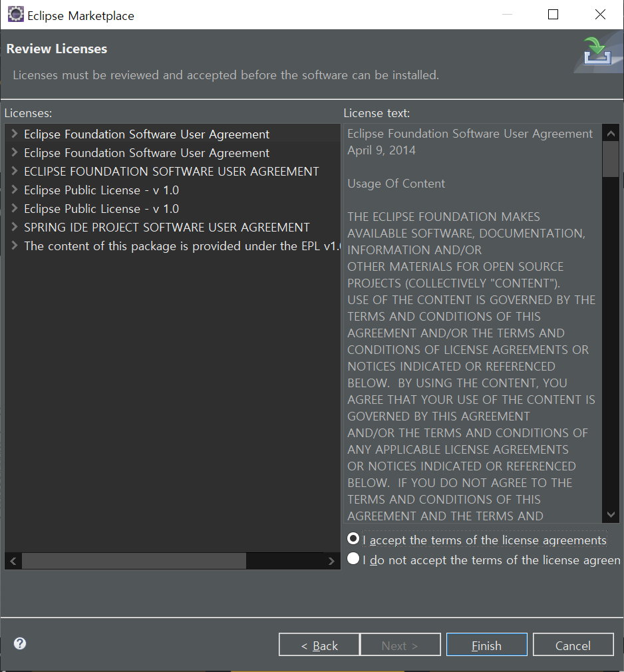Expand 'The content of this package' license entry
Image resolution: width=624 pixels, height=672 pixels.
14,245
